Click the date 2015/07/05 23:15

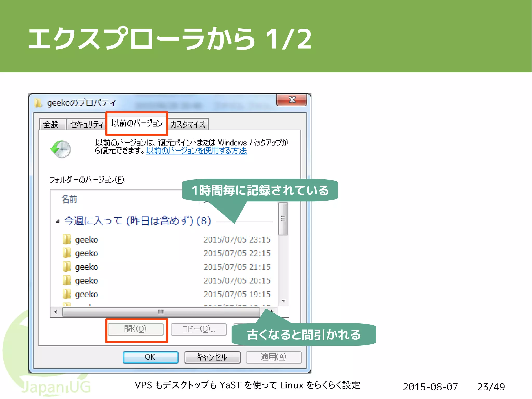click(x=237, y=239)
